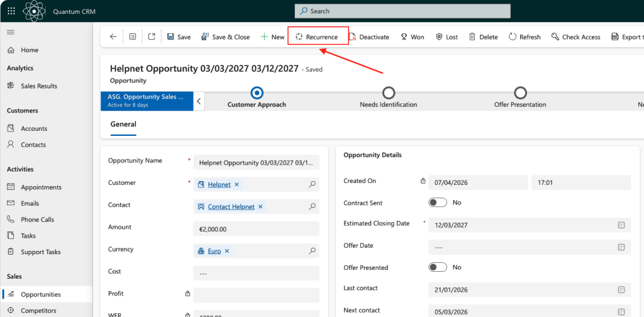
Task: Click the Deactivate command
Action: (x=369, y=37)
